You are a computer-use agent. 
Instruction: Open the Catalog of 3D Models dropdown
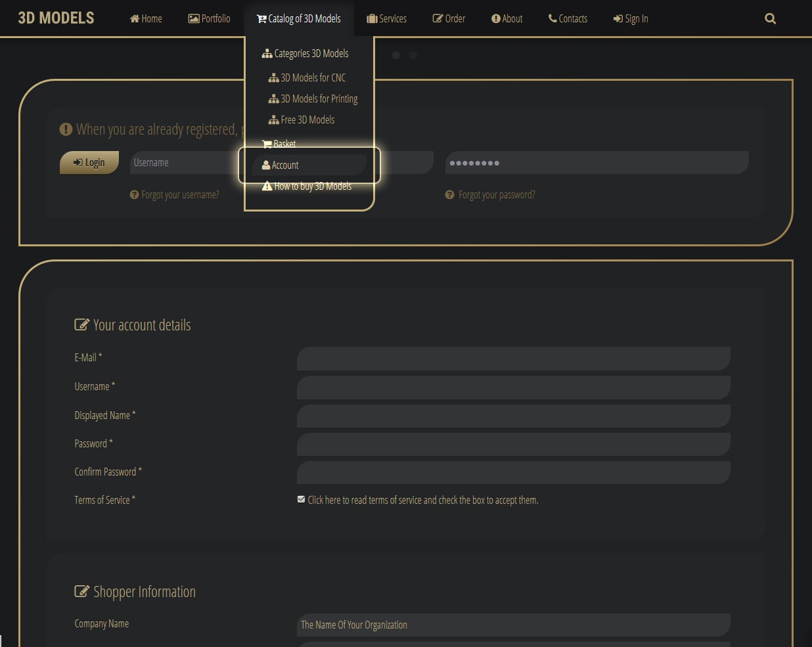[298, 18]
